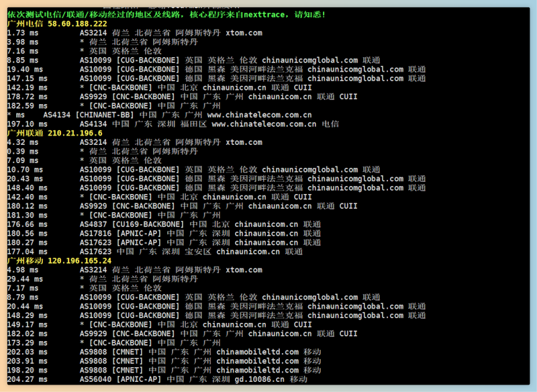Click the 4.98 ms latency value
The width and height of the screenshot is (537, 392).
(23, 270)
